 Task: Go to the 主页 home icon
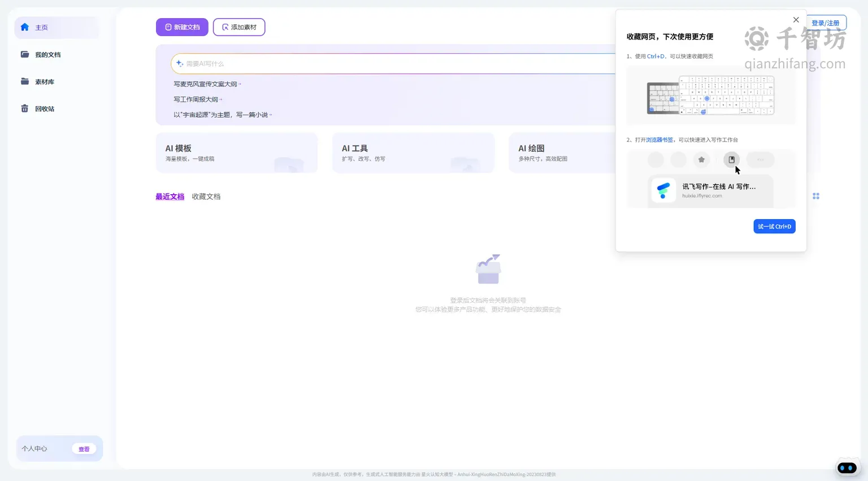coord(25,27)
